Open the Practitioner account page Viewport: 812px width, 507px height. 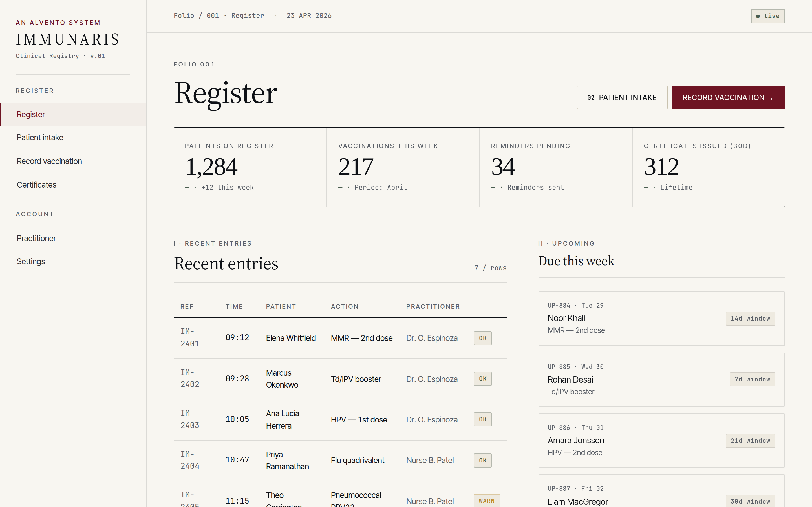36,238
